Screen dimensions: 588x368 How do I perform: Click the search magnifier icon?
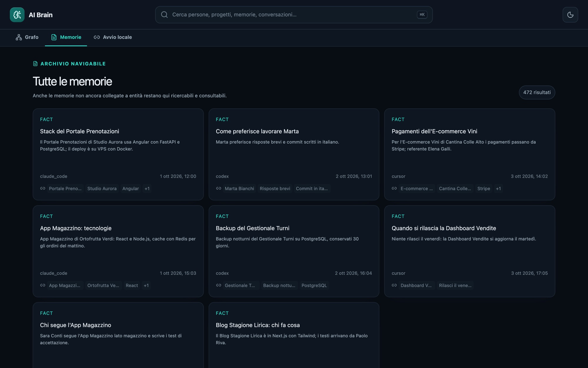point(164,15)
